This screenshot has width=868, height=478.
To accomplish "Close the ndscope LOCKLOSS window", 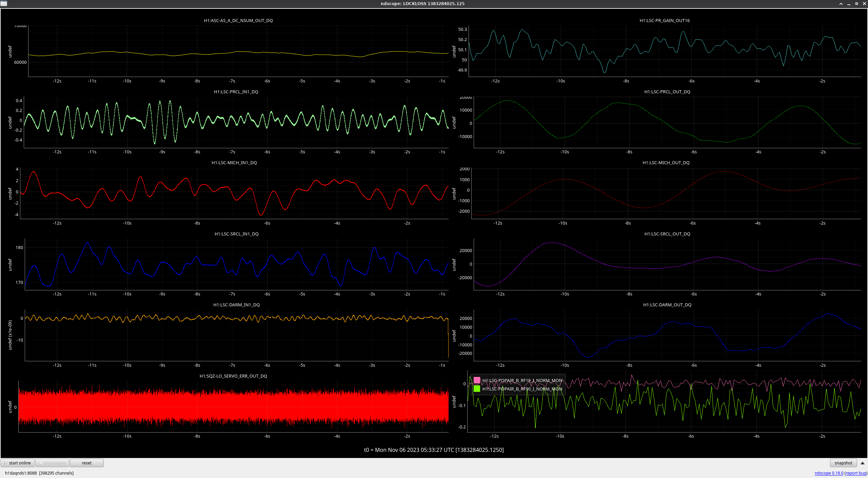I will click(x=864, y=3).
